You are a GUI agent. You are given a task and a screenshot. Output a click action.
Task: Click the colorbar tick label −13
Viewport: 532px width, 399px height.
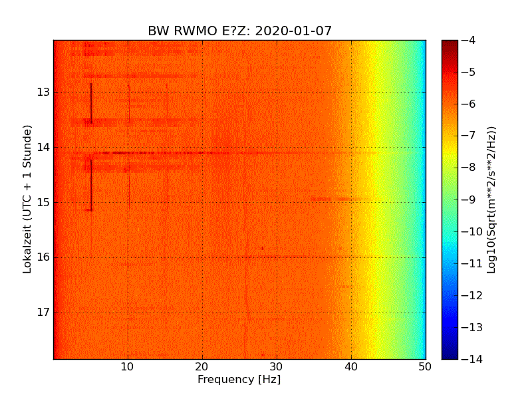click(x=472, y=327)
